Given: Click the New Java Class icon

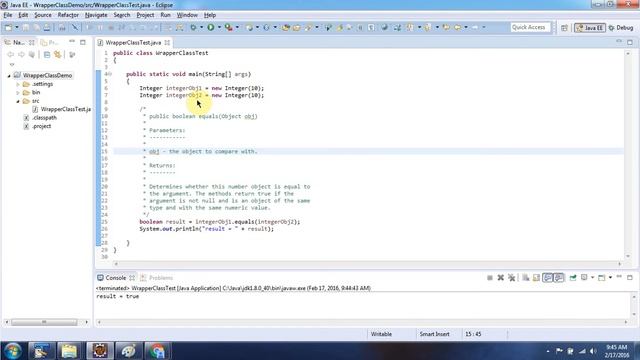Looking at the screenshot, I should pos(266,27).
